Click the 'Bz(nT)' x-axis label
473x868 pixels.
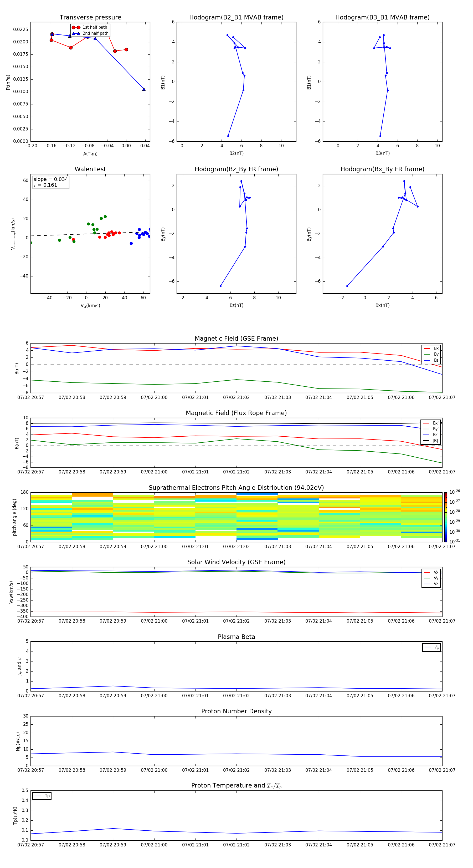pyautogui.click(x=236, y=306)
